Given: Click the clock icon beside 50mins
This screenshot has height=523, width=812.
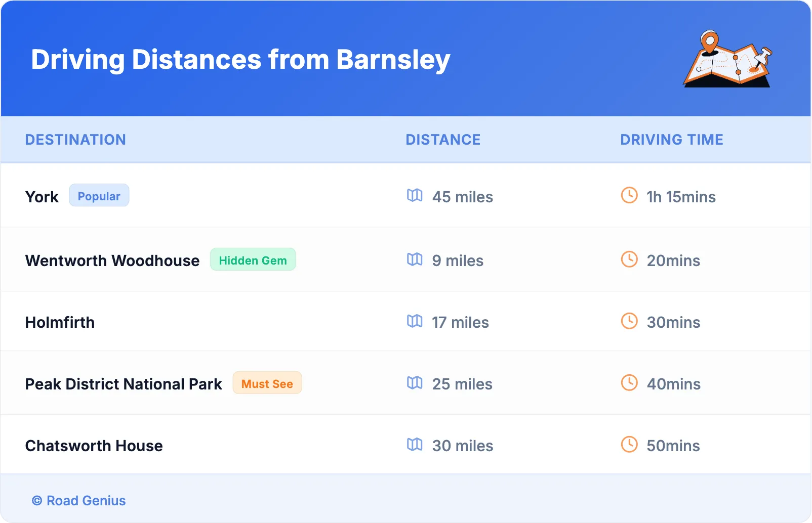Looking at the screenshot, I should coord(629,444).
